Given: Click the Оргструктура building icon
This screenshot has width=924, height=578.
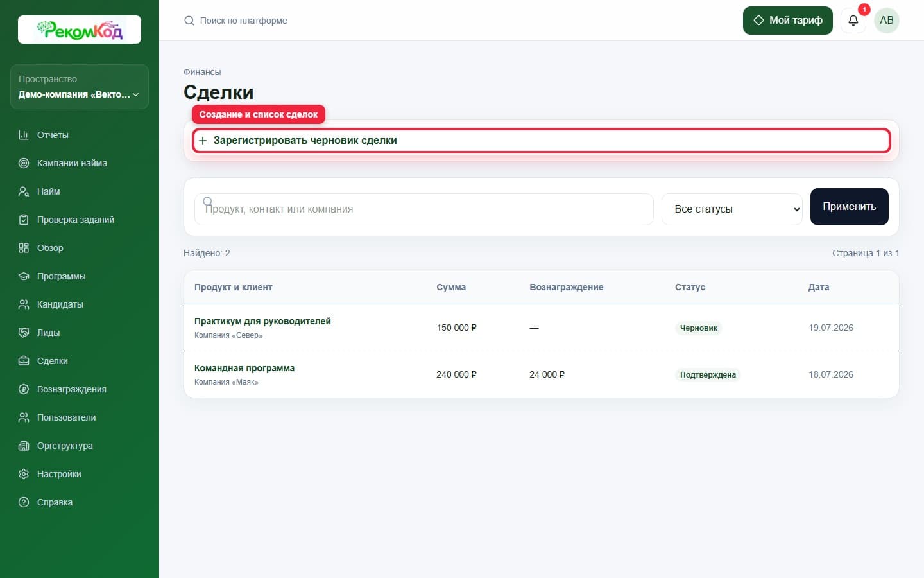Looking at the screenshot, I should (24, 446).
